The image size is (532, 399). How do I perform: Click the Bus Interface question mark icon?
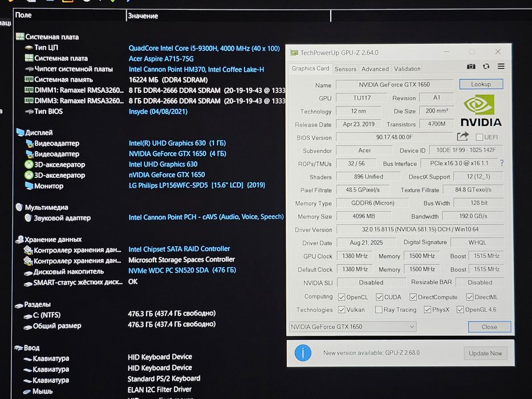[501, 163]
